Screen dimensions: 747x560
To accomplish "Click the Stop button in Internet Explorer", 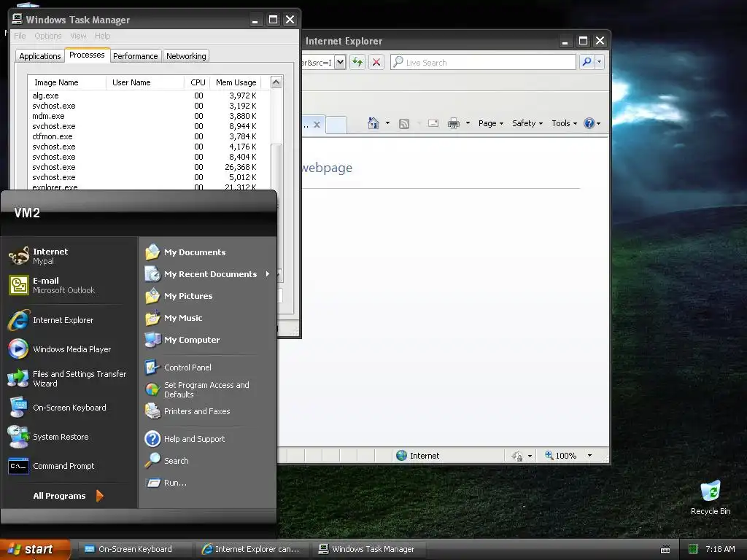I will tap(376, 63).
